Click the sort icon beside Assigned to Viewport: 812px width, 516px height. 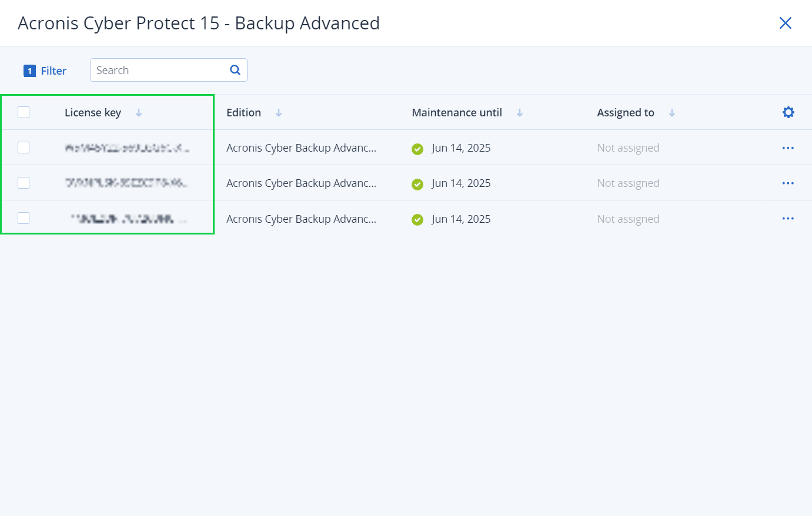pyautogui.click(x=672, y=112)
